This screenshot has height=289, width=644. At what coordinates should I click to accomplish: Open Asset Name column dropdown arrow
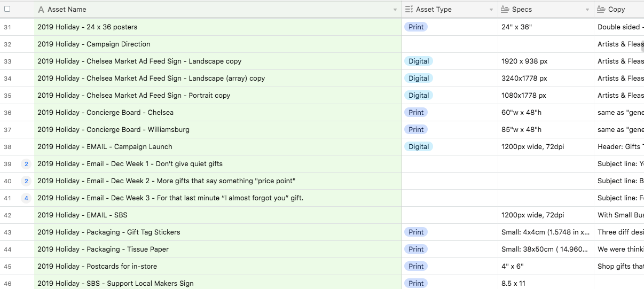pyautogui.click(x=395, y=10)
